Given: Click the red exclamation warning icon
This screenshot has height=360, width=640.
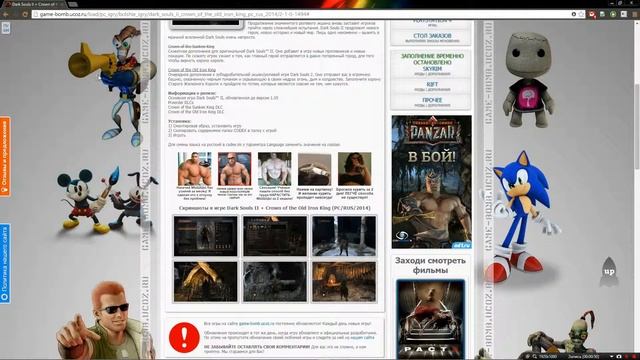Looking at the screenshot, I should pos(184,338).
